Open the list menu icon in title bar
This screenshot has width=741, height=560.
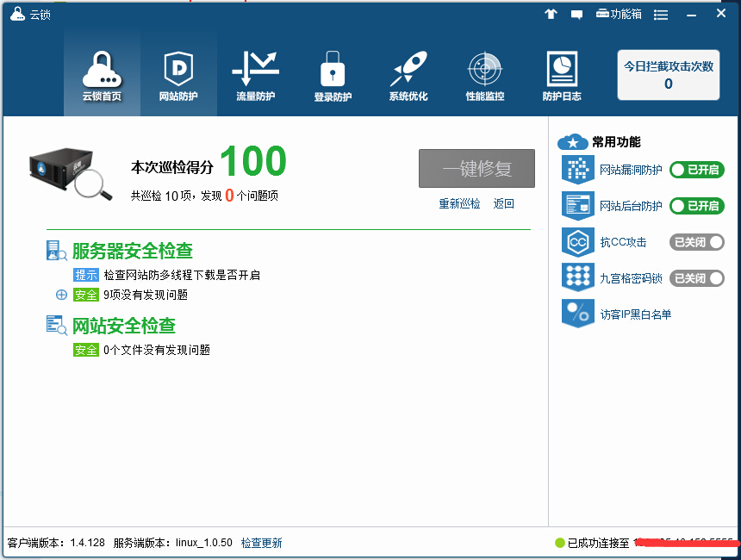661,15
